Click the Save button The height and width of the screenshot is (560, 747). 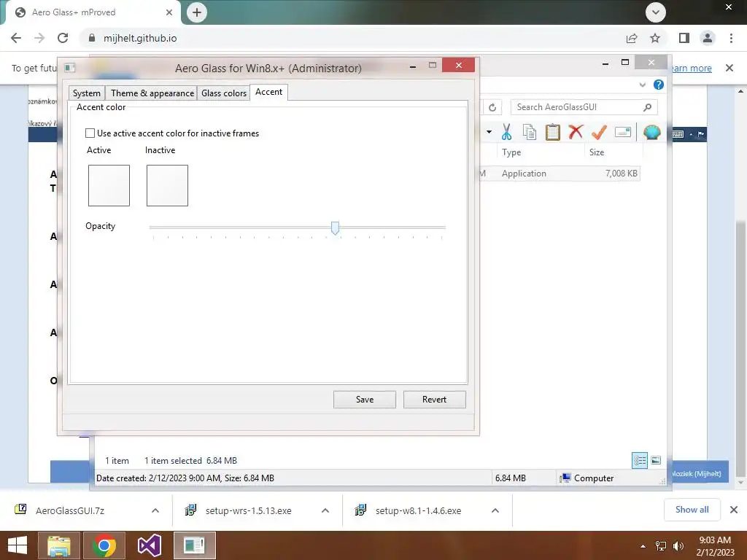click(x=365, y=400)
